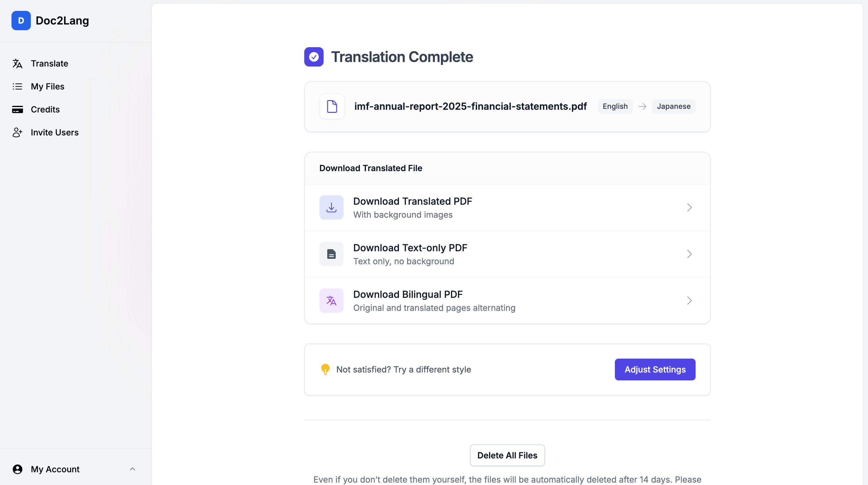Open chevron for Download Translated PDF
This screenshot has height=485, width=868.
pyautogui.click(x=689, y=207)
